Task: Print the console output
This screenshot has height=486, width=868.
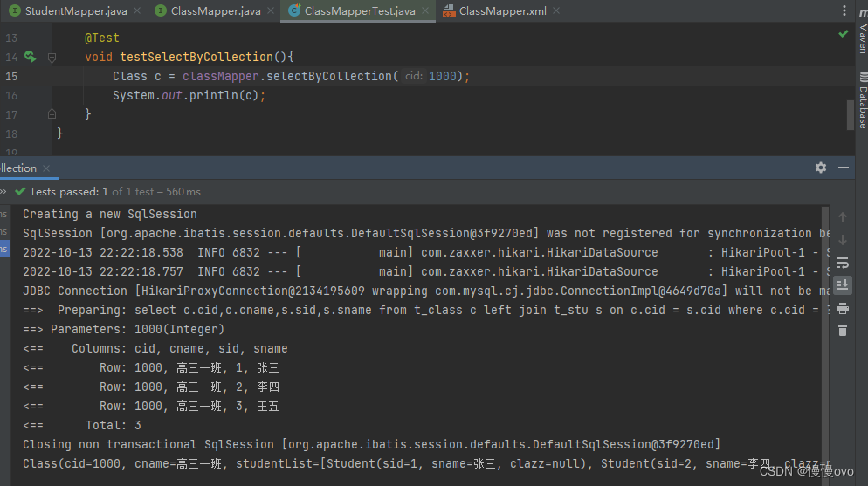Action: coord(843,308)
